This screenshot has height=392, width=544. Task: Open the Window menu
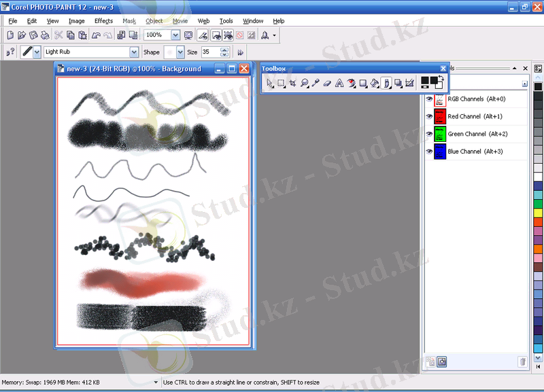[x=253, y=21]
